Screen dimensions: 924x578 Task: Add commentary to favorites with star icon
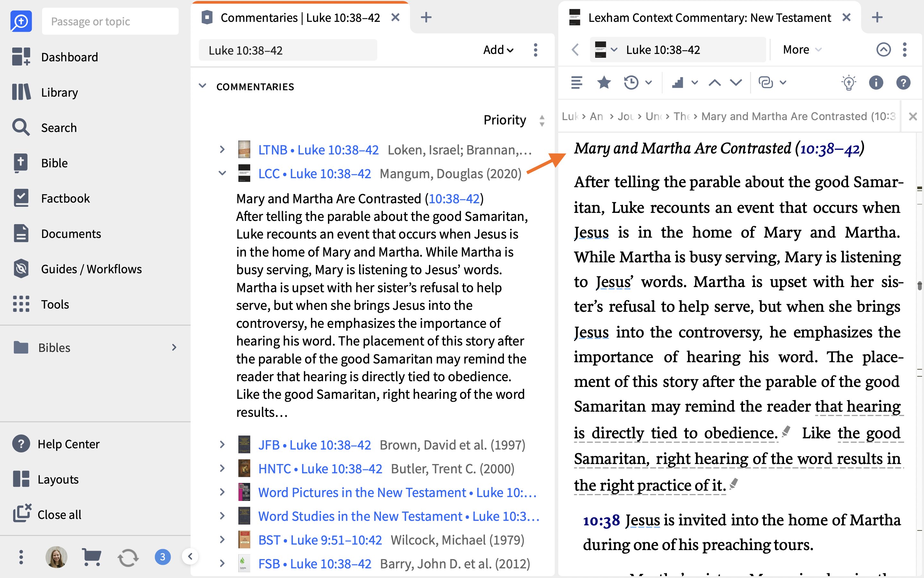click(604, 83)
